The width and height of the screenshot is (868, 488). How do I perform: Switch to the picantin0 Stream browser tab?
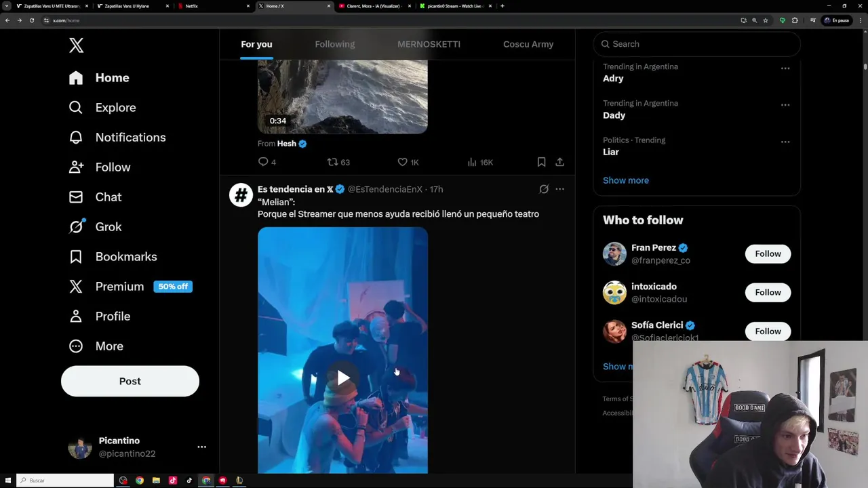point(454,6)
